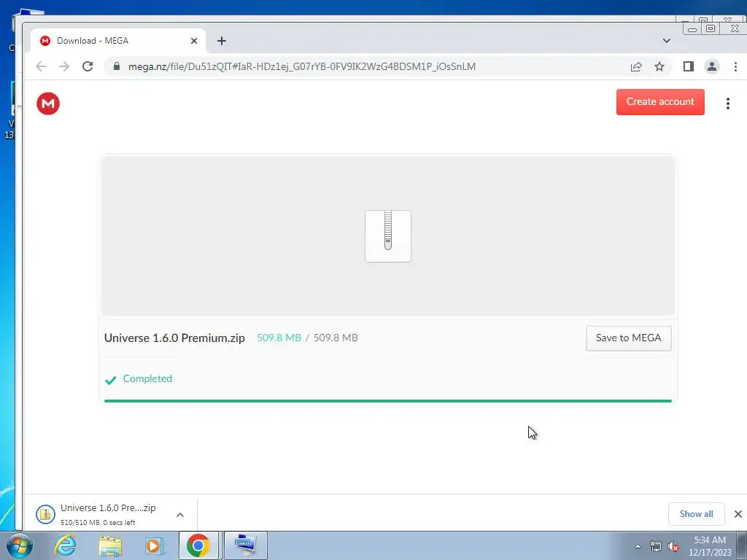The height and width of the screenshot is (560, 747).
Task: Open Windows Media Player from taskbar
Action: pyautogui.click(x=155, y=545)
